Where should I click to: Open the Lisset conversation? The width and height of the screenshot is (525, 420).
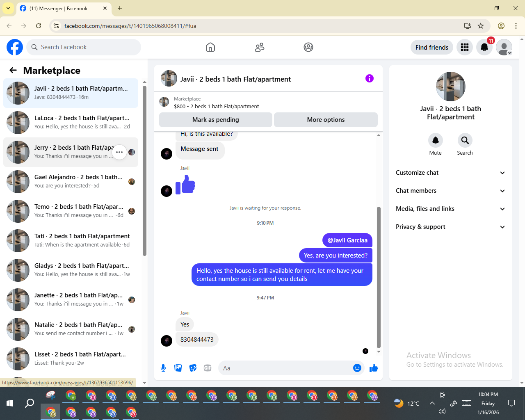pyautogui.click(x=71, y=359)
